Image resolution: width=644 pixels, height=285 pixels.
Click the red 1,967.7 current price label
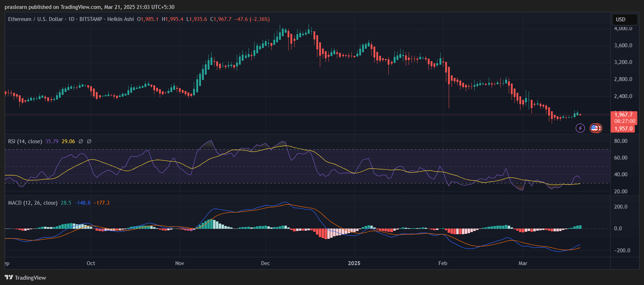pyautogui.click(x=623, y=115)
